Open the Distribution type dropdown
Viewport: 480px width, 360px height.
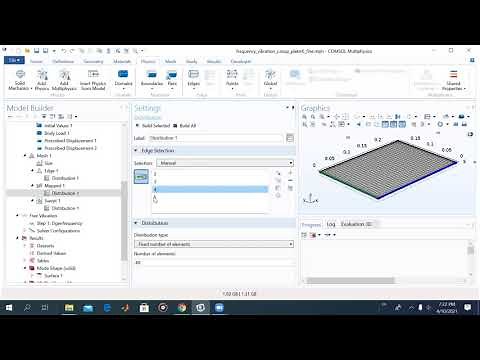coord(214,244)
